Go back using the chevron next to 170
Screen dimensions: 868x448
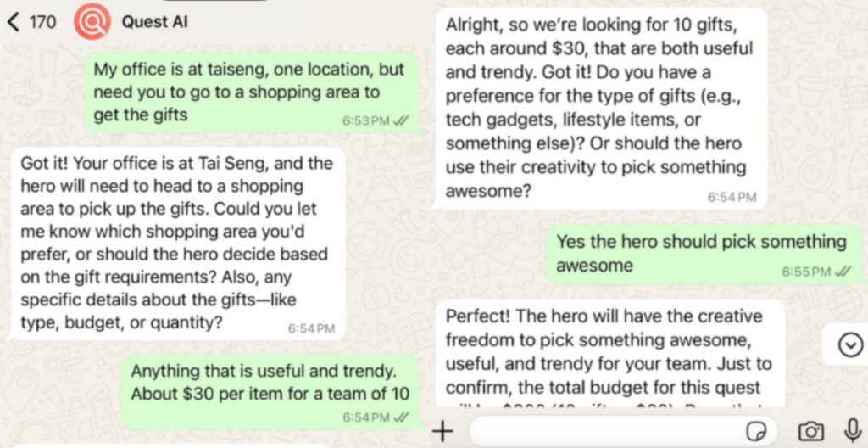point(14,22)
